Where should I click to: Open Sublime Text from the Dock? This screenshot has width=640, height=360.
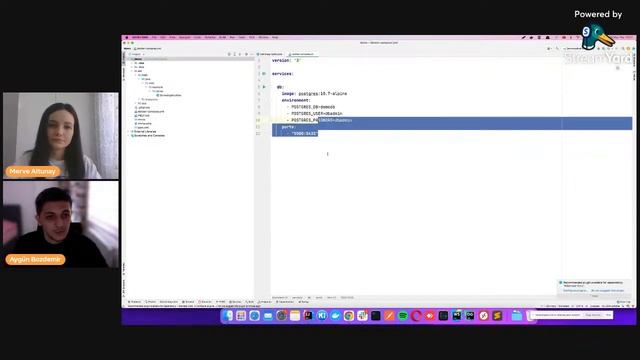(497, 316)
